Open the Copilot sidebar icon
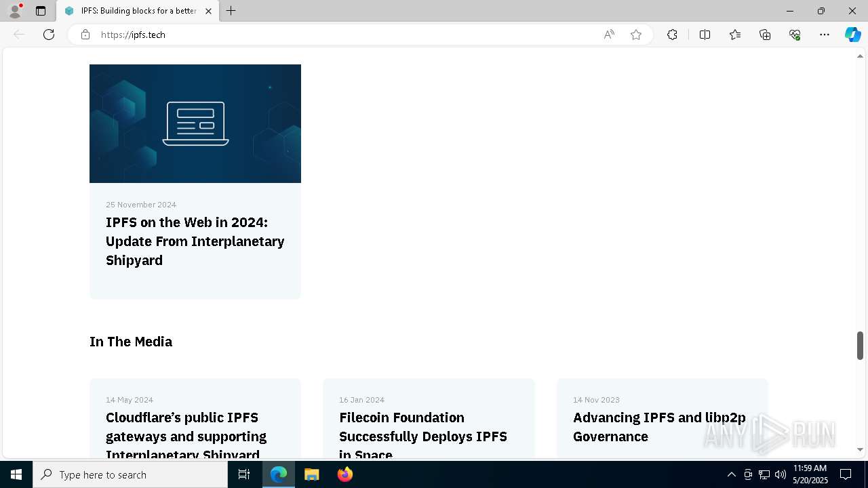 click(x=852, y=35)
